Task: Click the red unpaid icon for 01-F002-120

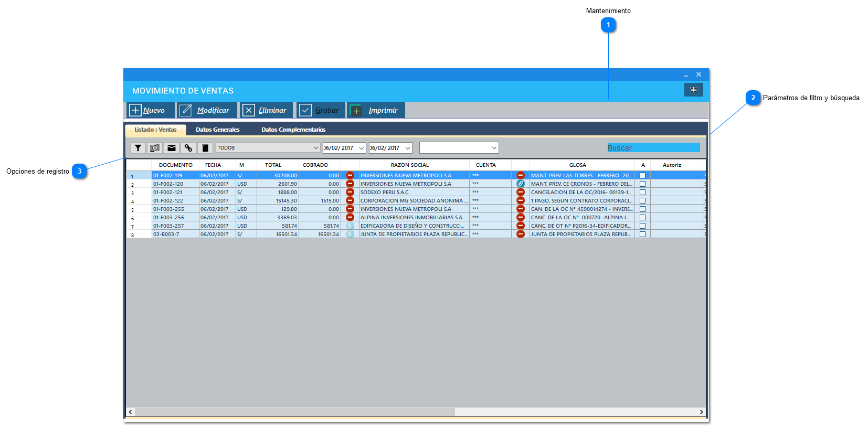Action: pos(350,184)
